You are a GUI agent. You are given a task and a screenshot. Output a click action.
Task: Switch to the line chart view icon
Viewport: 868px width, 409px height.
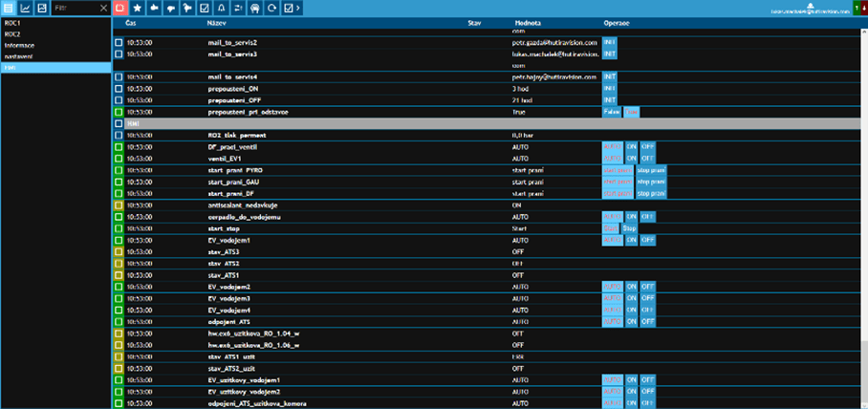tap(26, 8)
